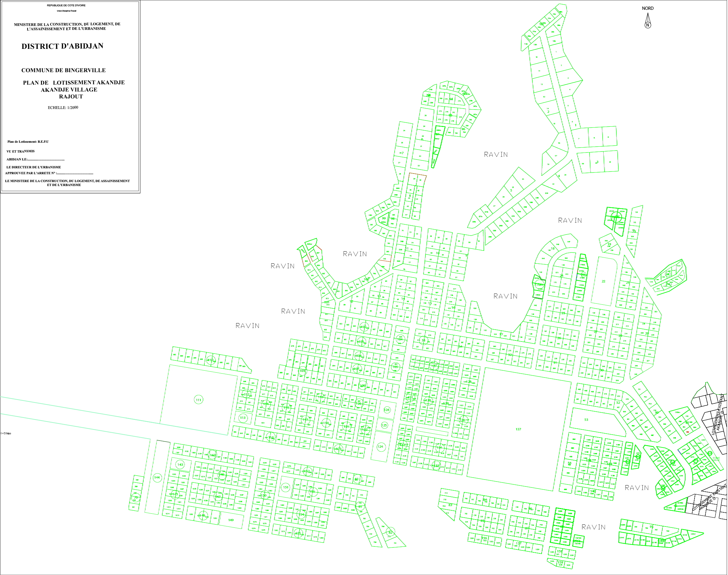Click the large block 137 label
This screenshot has width=728, height=575.
518,429
